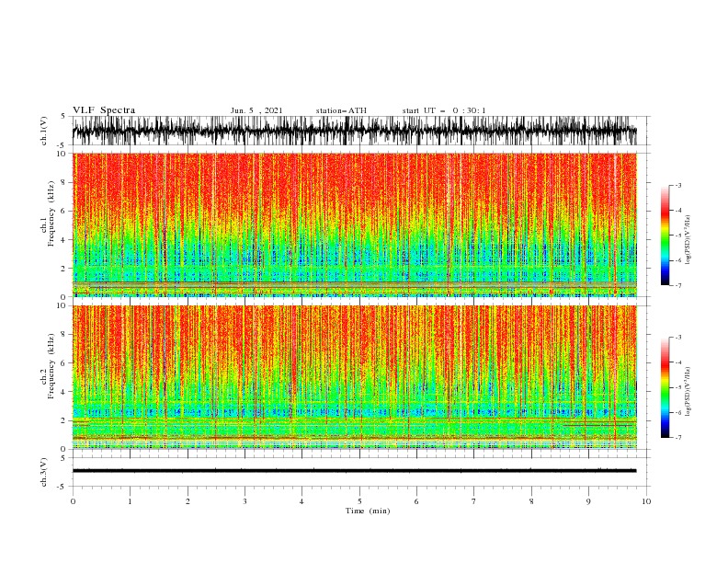
Task: Click time axis tick label "7"
Action: (x=474, y=501)
